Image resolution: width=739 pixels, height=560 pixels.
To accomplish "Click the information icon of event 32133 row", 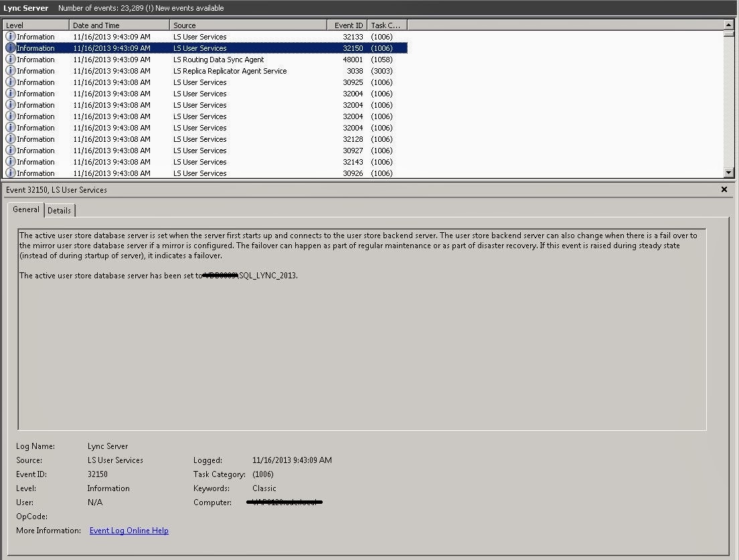I will click(x=10, y=36).
